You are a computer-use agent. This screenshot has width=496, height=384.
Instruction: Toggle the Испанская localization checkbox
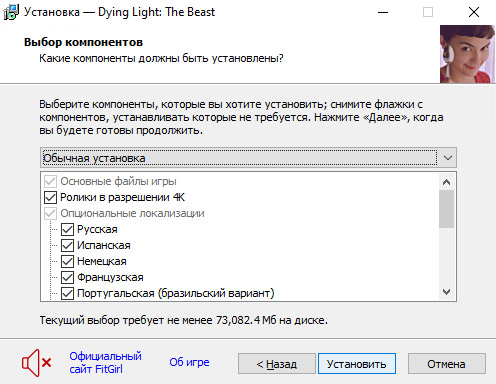(67, 245)
